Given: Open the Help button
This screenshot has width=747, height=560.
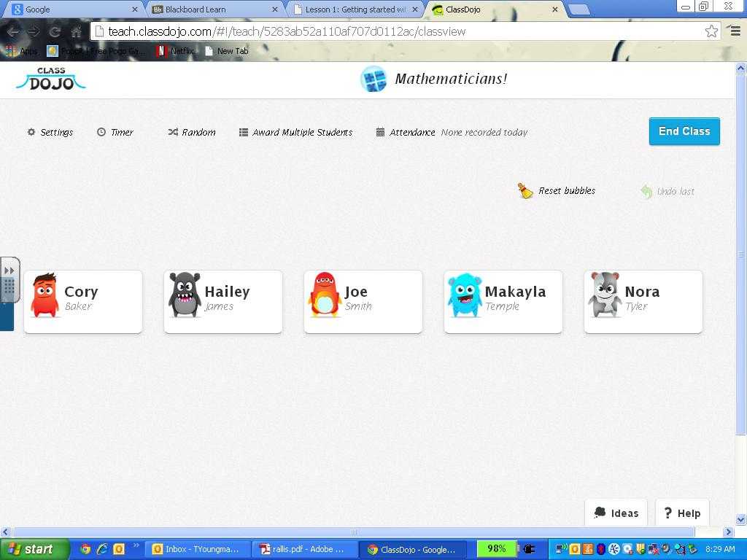Looking at the screenshot, I should tap(682, 513).
